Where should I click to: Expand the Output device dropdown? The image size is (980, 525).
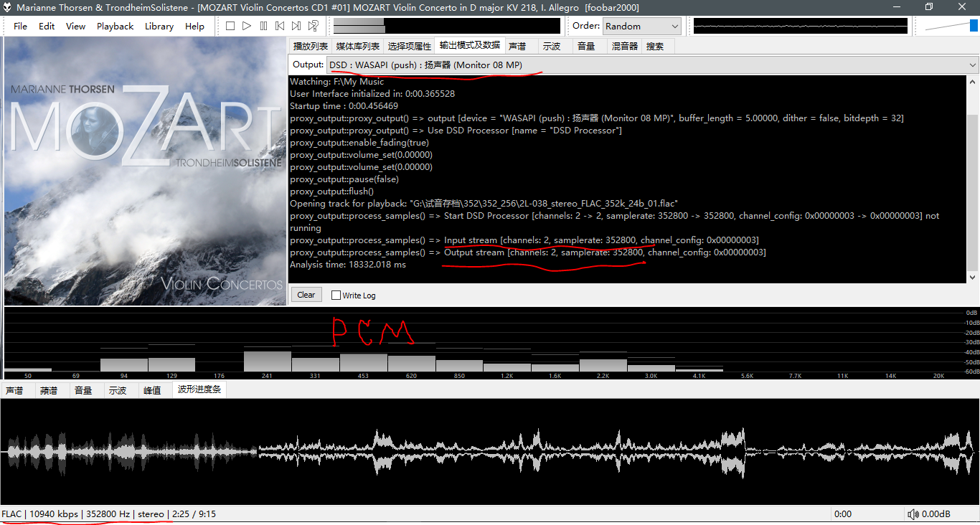[x=973, y=65]
